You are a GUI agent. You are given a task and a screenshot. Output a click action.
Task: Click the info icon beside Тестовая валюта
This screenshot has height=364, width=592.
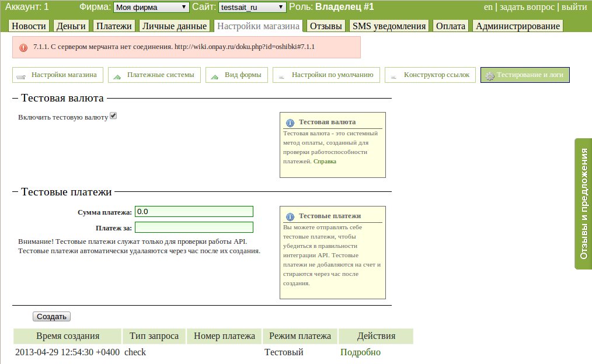290,123
